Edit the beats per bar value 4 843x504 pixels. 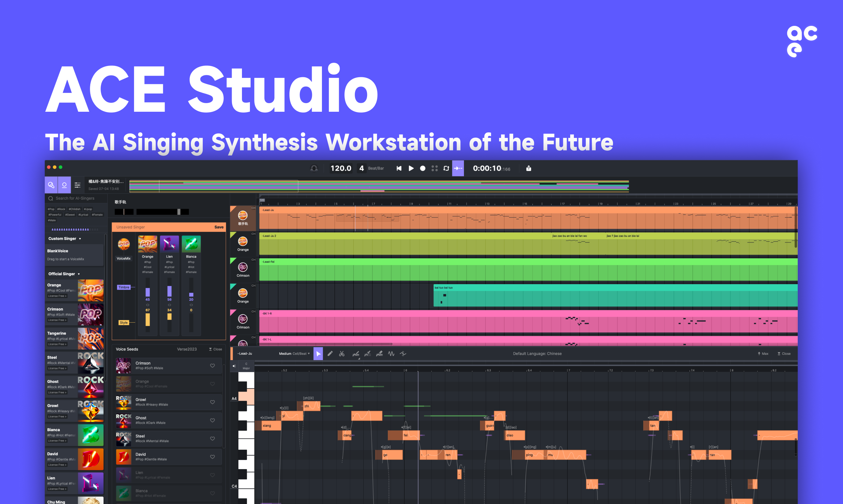pos(361,168)
